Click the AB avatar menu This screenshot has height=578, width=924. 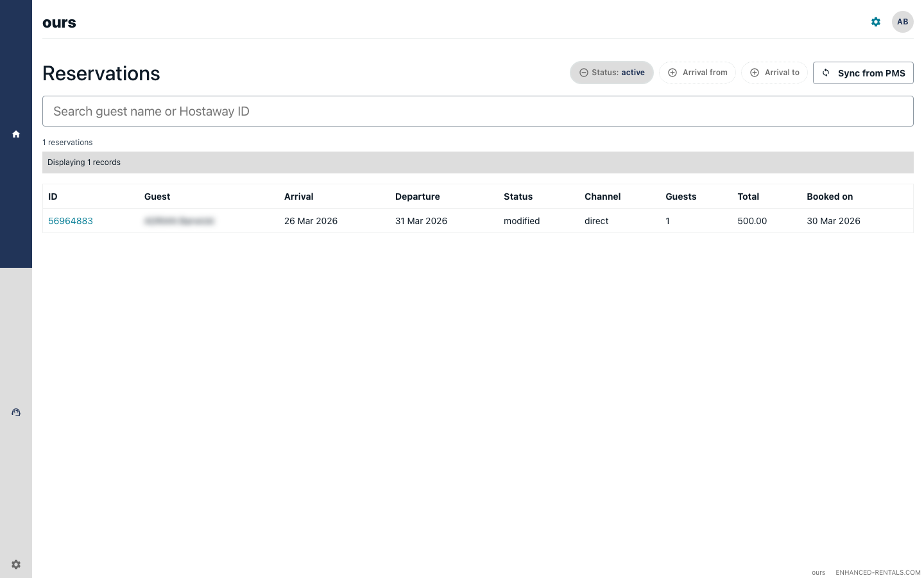902,21
